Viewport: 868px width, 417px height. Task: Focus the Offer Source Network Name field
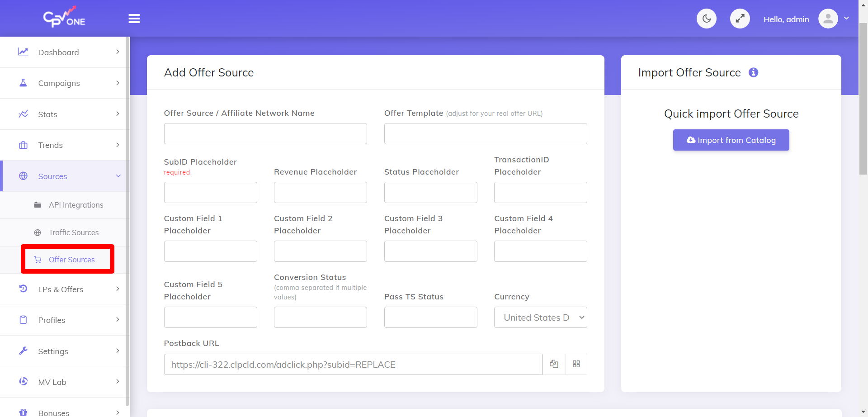coord(265,134)
